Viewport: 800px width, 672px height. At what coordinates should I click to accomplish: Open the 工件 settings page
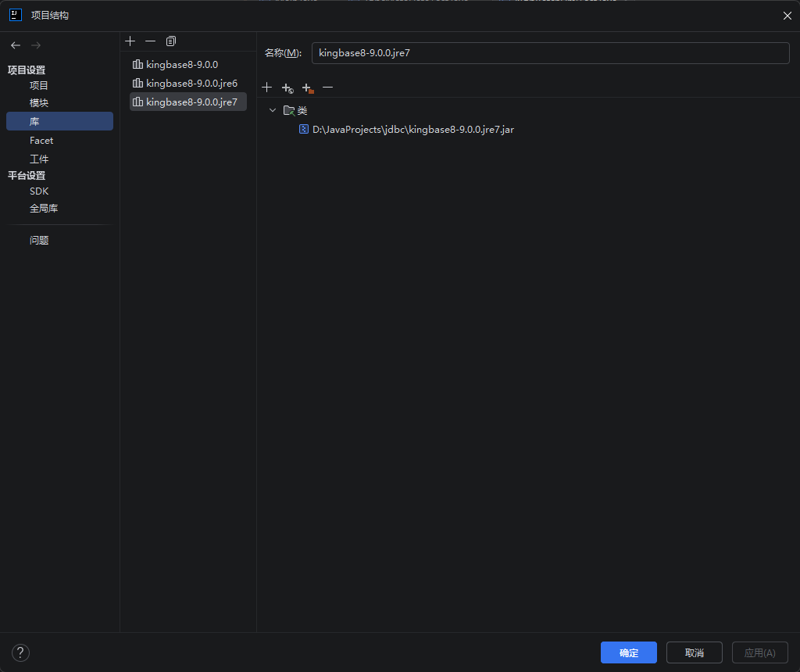point(39,159)
